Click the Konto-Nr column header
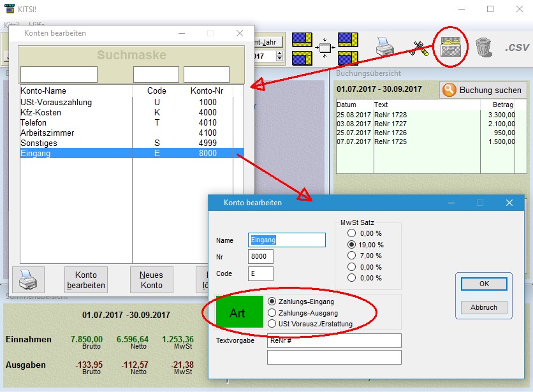Image resolution: width=533 pixels, height=392 pixels. point(207,91)
